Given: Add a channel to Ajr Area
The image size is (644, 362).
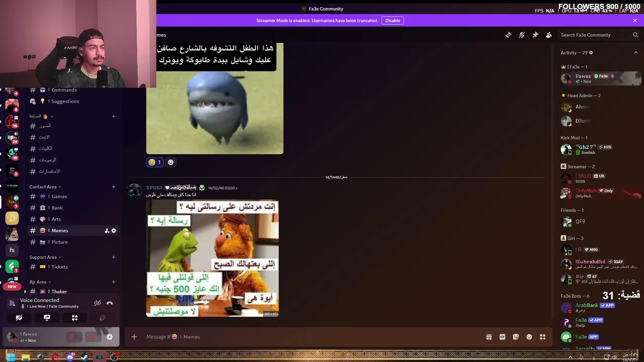Looking at the screenshot, I should pos(114,282).
